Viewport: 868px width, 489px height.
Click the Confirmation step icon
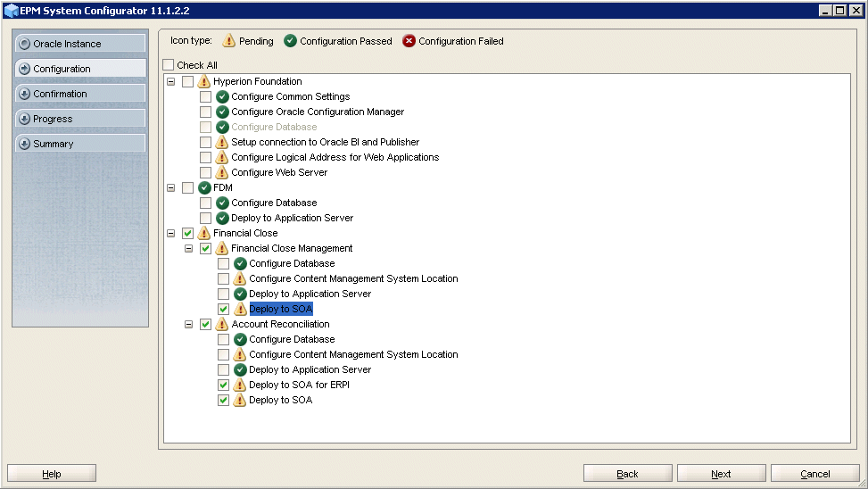click(24, 94)
